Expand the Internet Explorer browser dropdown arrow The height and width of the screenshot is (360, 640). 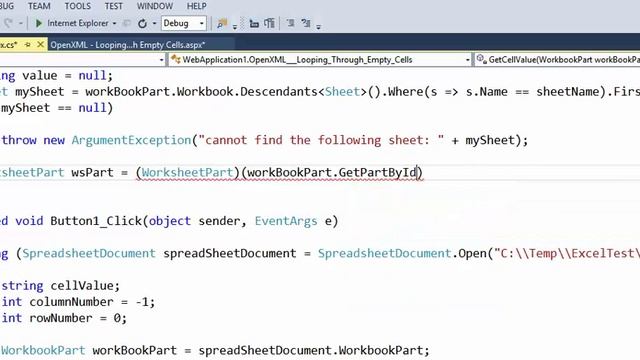click(114, 23)
